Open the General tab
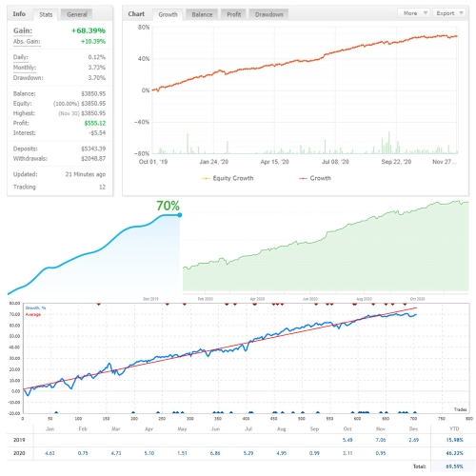Viewport: 476px width, 476px height. (x=77, y=14)
